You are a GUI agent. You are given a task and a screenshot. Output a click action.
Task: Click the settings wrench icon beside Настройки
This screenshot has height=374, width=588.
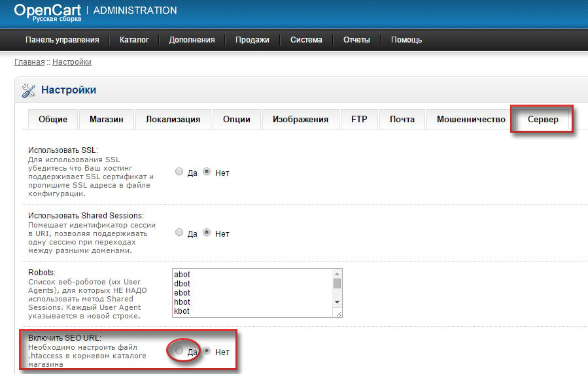(29, 90)
